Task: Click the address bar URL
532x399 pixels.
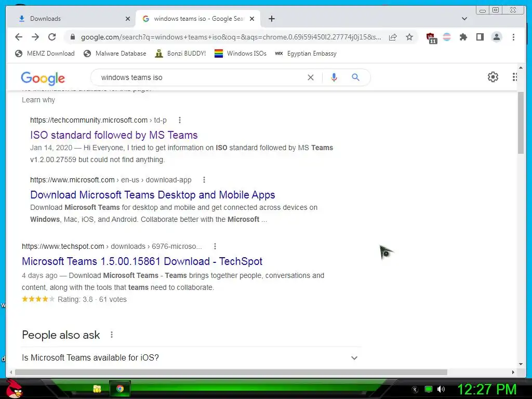Action: click(231, 37)
